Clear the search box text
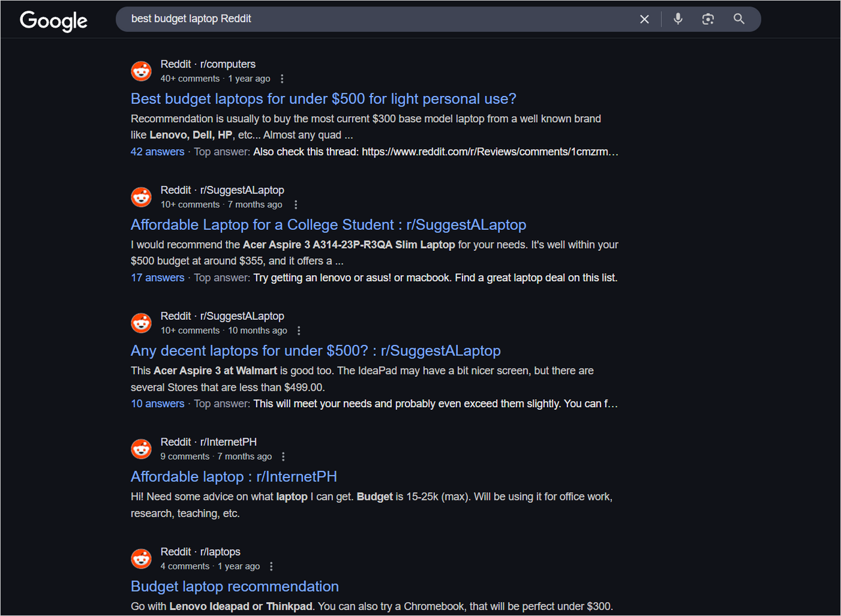Image resolution: width=841 pixels, height=616 pixels. tap(645, 19)
